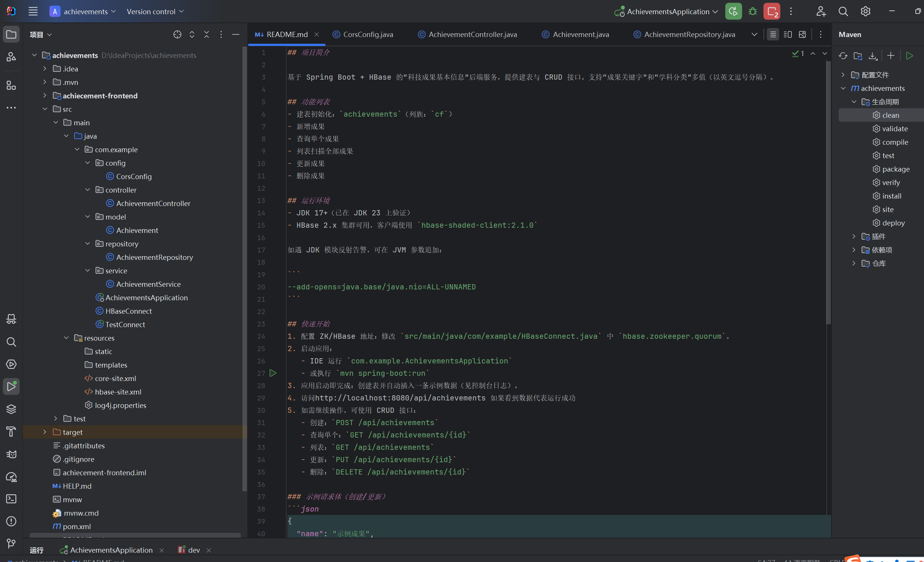Open the Git branch tool window icon
924x562 pixels.
click(x=11, y=543)
